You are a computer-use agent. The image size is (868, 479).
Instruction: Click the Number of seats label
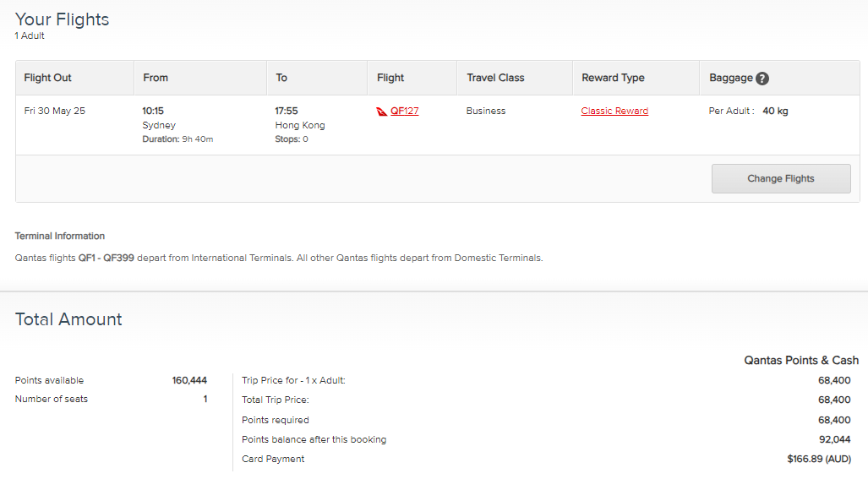click(52, 399)
